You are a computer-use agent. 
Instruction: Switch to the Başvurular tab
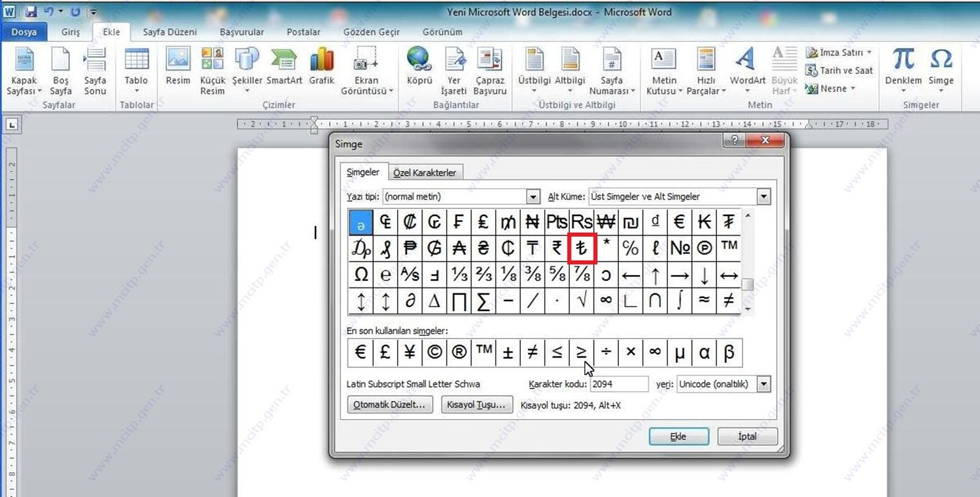(242, 32)
